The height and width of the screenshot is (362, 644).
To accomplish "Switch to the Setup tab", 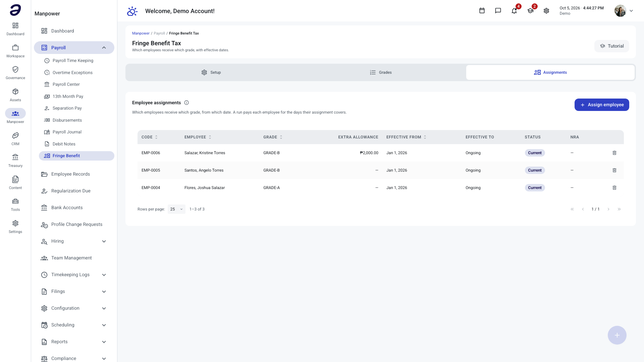I will click(211, 72).
